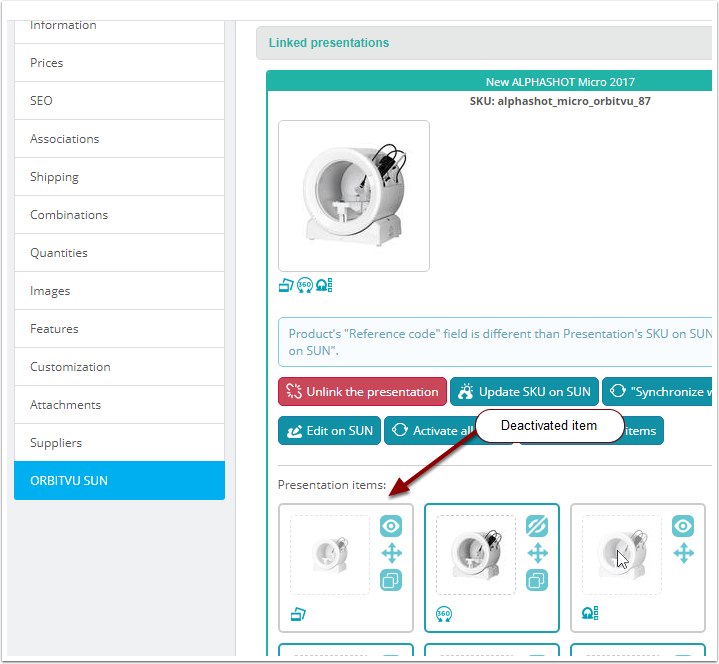The height and width of the screenshot is (664, 719).
Task: Select the ORBITVU SUN tab
Action: tap(119, 481)
